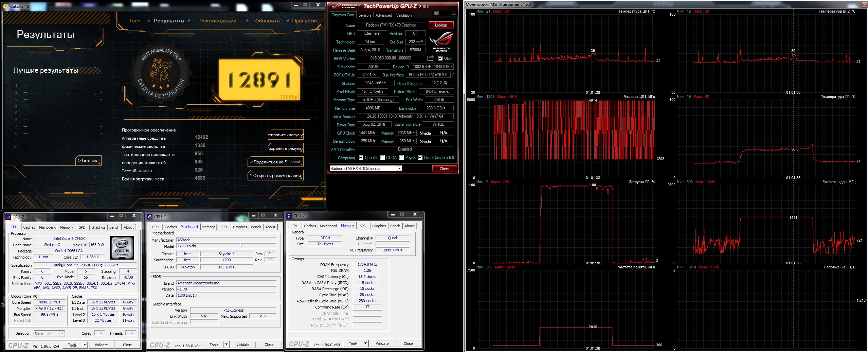Open the GPU-Z hamburger menu
Viewport: 868px width, 352px height.
click(x=453, y=13)
